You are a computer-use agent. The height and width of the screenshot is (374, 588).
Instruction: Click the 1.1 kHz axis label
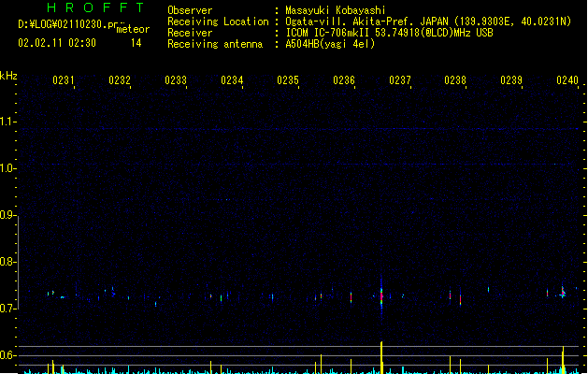7,122
